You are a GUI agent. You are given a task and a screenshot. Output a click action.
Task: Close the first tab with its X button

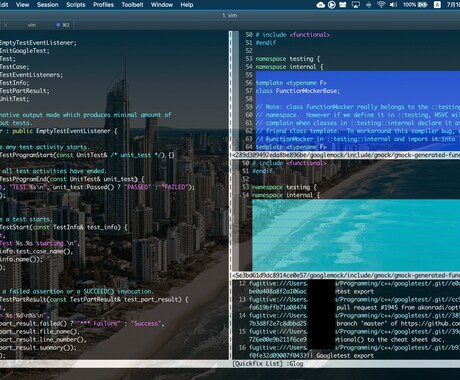coord(5,25)
